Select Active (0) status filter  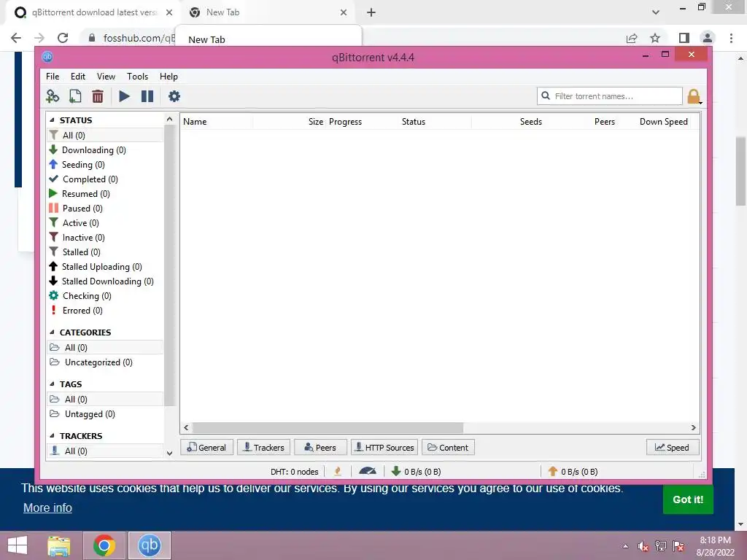pos(80,223)
